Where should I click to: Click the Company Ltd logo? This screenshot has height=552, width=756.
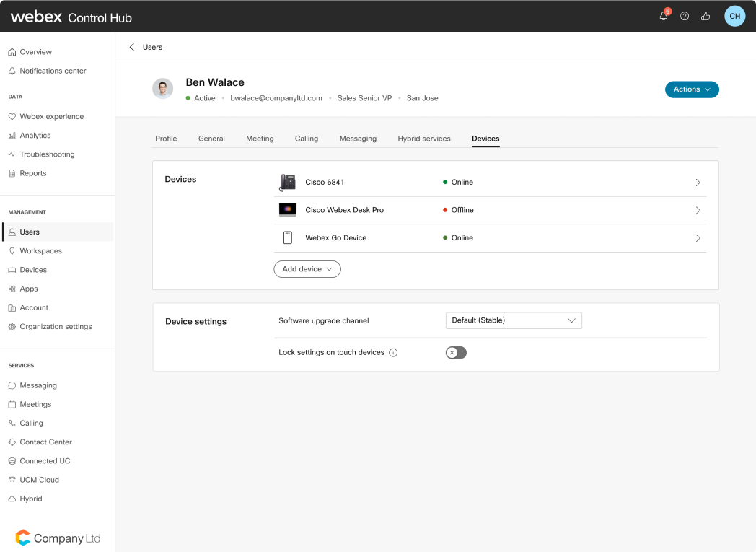[58, 538]
